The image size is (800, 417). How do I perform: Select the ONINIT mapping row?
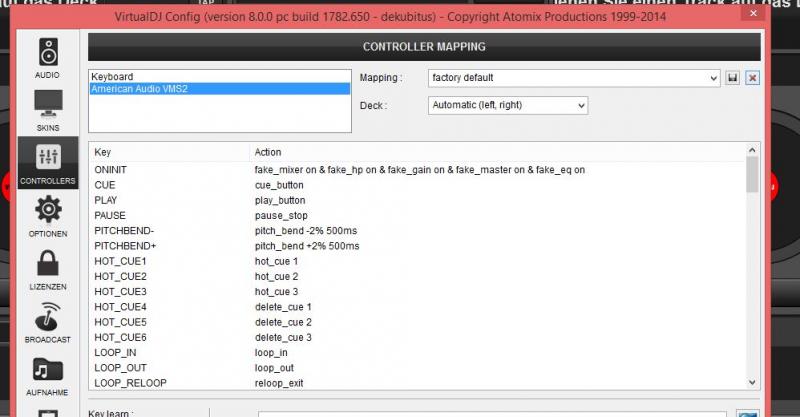pyautogui.click(x=417, y=170)
